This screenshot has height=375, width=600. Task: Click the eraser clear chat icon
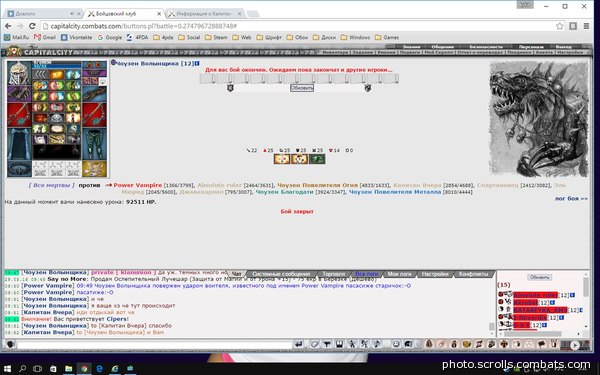(x=314, y=344)
